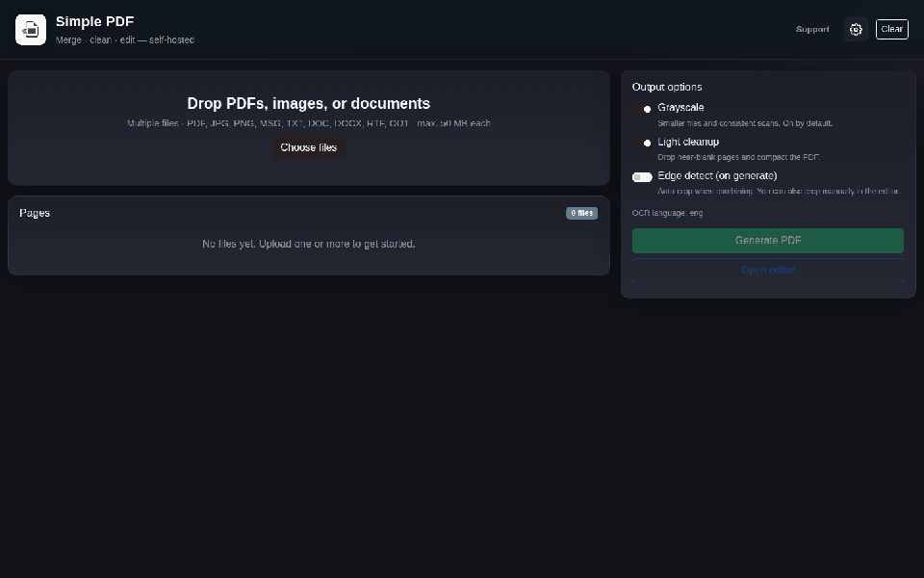Click the Light cleanup label text

click(x=688, y=142)
